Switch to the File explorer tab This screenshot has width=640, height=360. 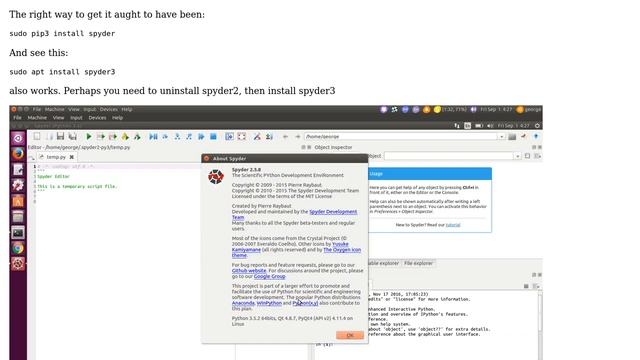click(x=418, y=263)
